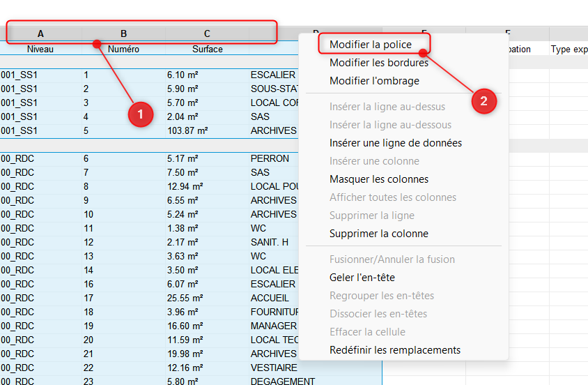The height and width of the screenshot is (385, 588).
Task: Select the 5.17 m² cell
Action: (x=207, y=159)
